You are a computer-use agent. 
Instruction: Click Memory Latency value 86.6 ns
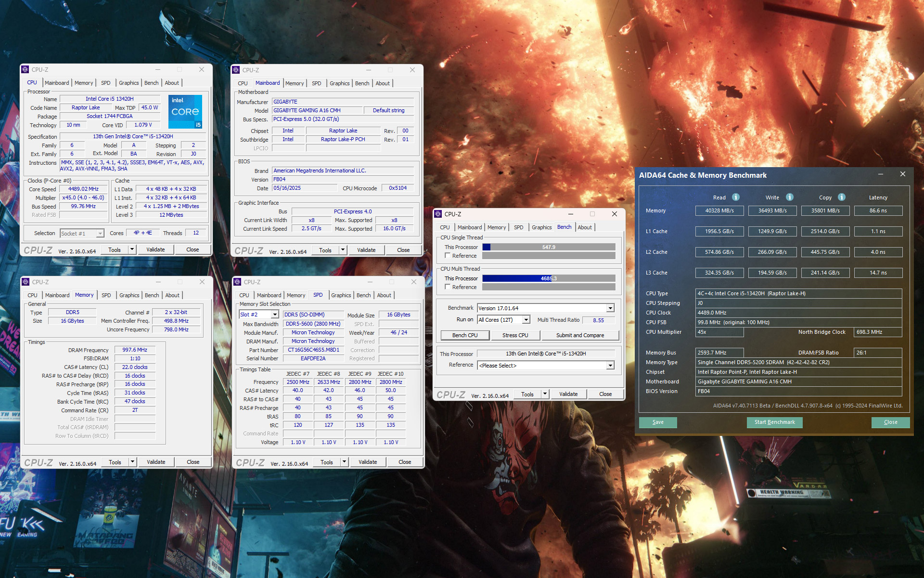pos(878,210)
